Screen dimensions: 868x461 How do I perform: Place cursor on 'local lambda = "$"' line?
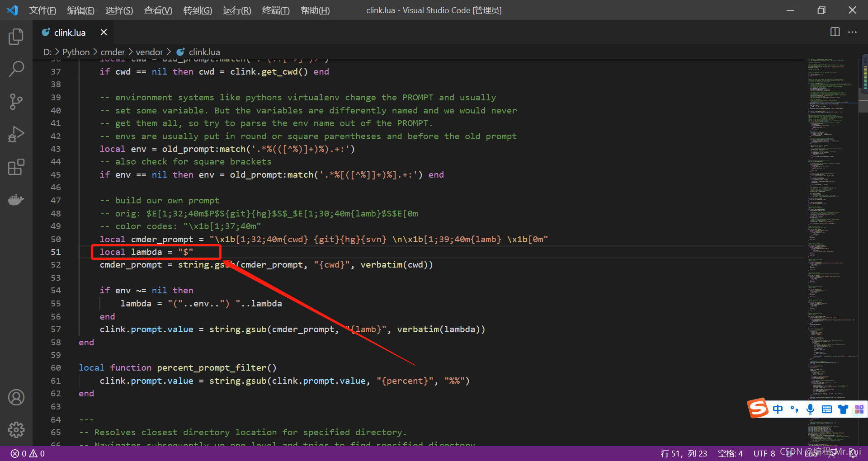coord(146,252)
